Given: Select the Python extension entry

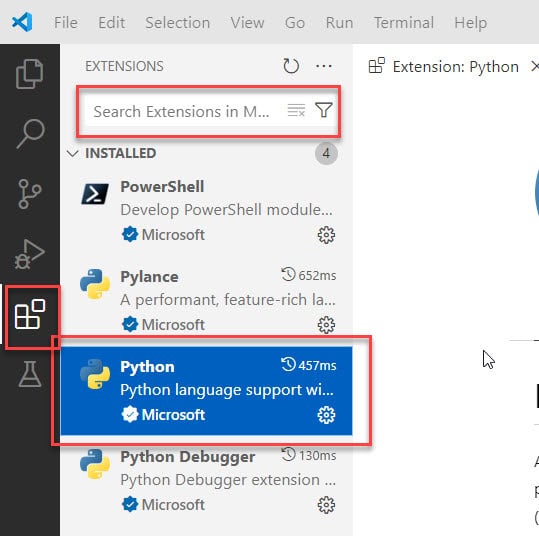Looking at the screenshot, I should (x=206, y=391).
